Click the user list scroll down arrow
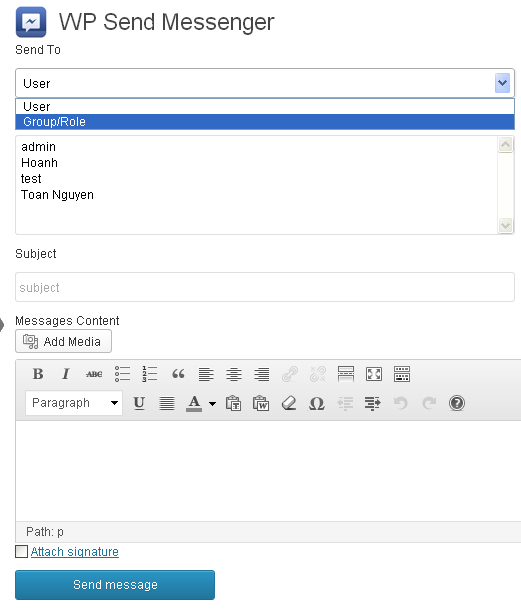 [506, 225]
